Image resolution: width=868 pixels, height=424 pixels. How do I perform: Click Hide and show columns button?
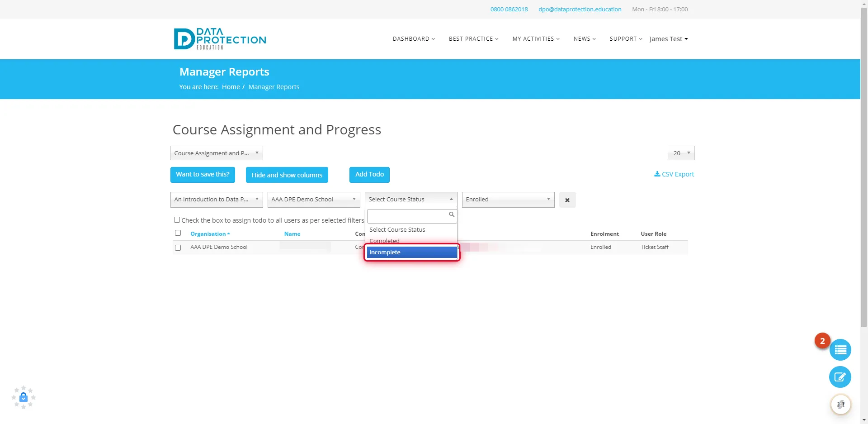click(287, 175)
